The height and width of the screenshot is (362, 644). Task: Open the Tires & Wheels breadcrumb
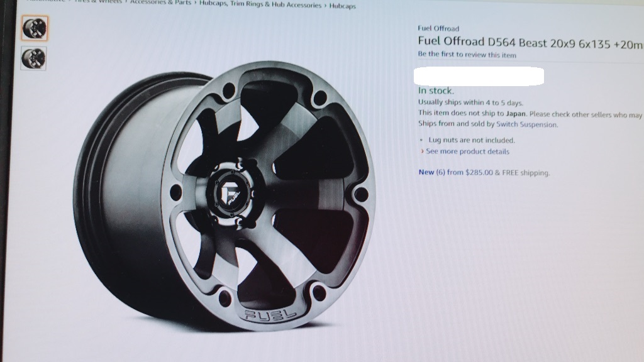[98, 2]
